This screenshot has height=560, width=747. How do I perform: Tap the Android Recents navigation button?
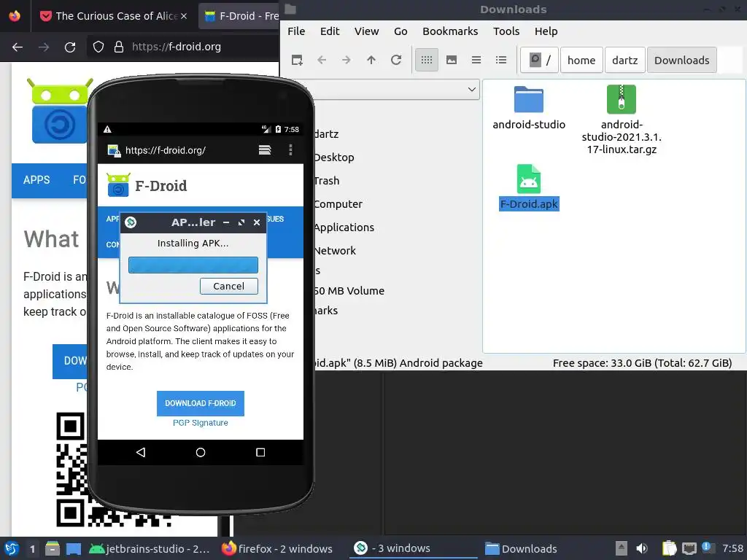pos(260,452)
